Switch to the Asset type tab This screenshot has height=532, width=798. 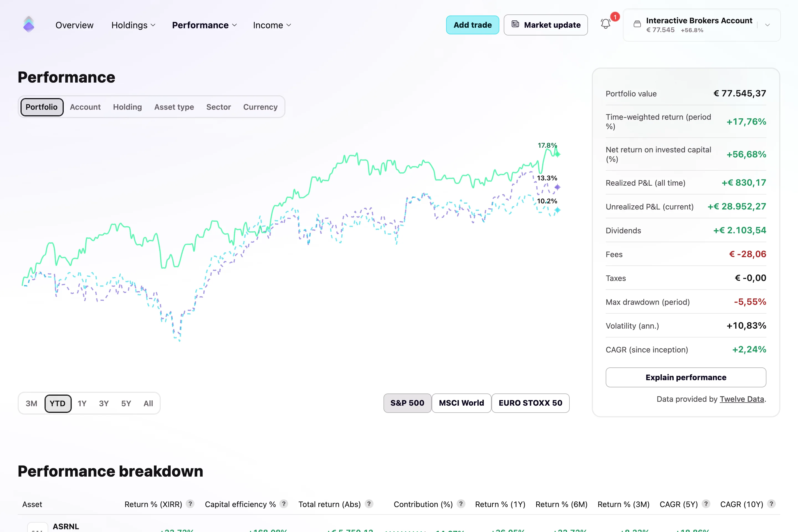pos(174,107)
